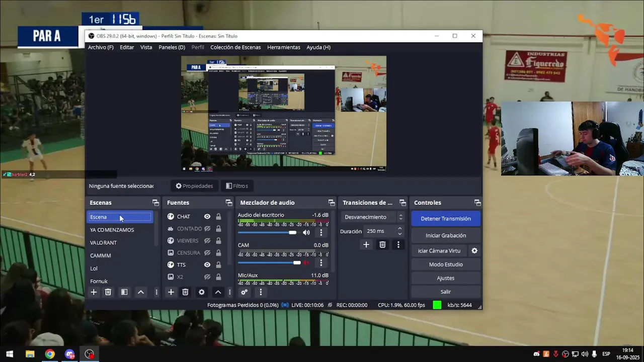
Task: Hide the TTS source
Action: (x=207, y=265)
